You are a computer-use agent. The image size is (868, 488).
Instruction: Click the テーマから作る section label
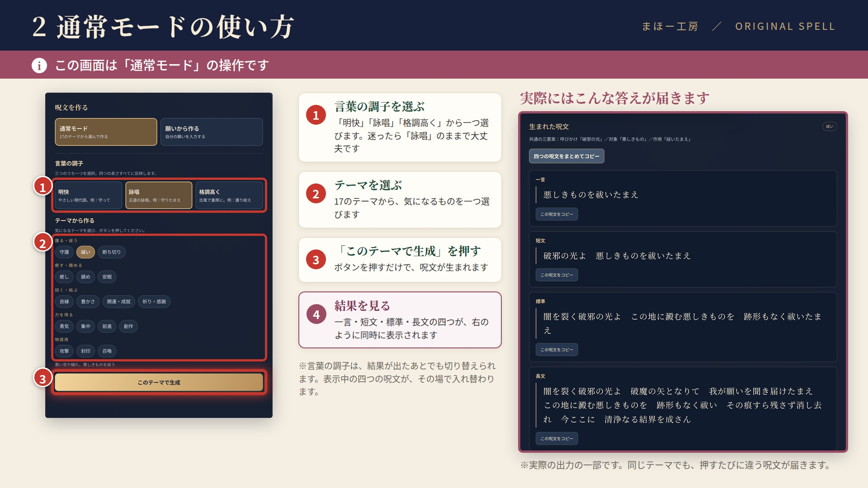point(75,221)
